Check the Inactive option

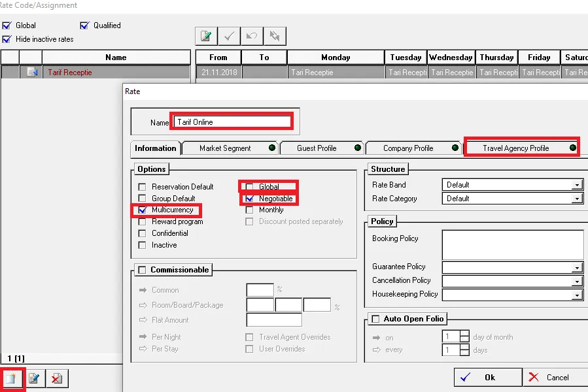point(142,245)
